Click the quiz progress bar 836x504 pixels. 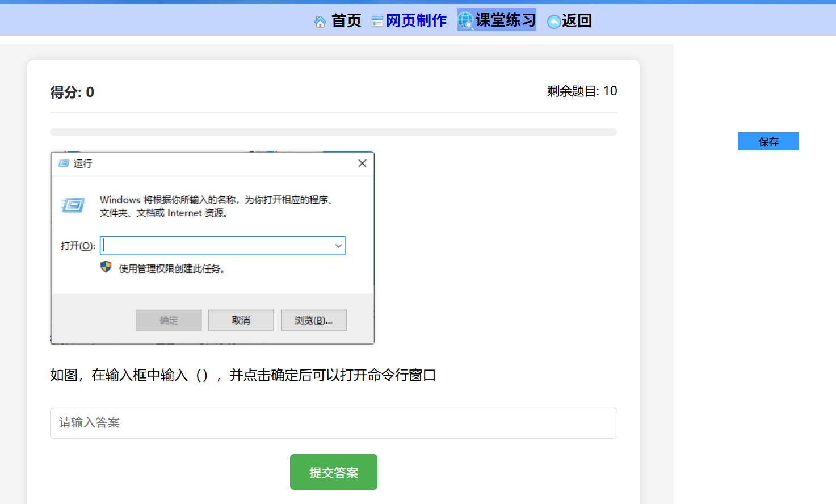(333, 132)
